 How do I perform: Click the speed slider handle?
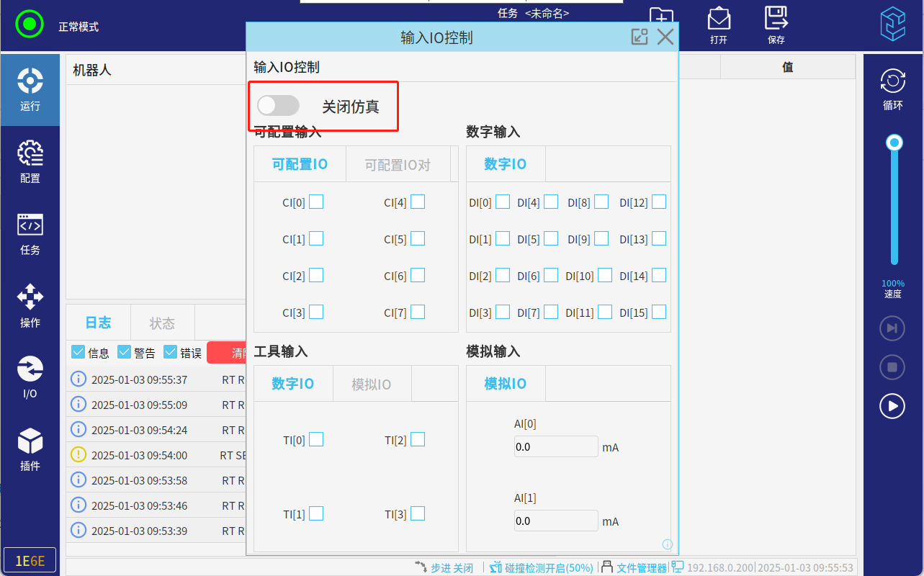[894, 143]
